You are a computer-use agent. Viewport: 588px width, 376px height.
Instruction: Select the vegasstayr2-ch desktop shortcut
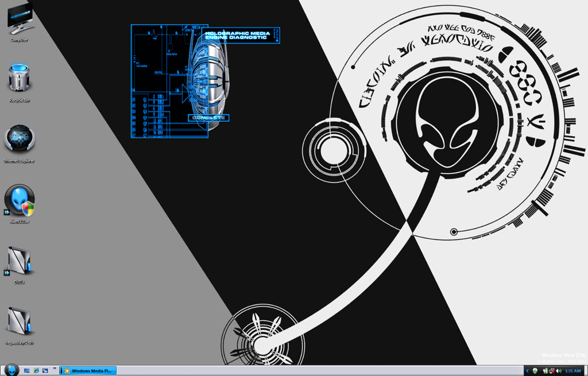[x=19, y=325]
